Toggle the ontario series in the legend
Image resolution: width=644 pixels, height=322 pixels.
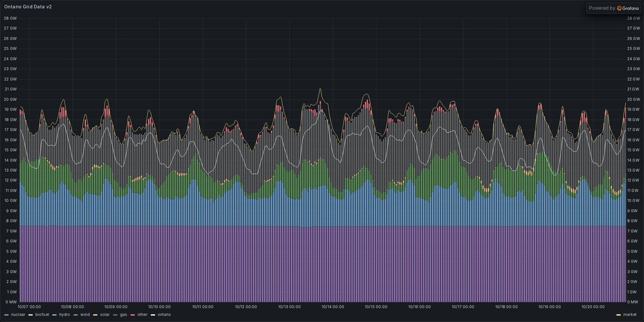point(164,314)
